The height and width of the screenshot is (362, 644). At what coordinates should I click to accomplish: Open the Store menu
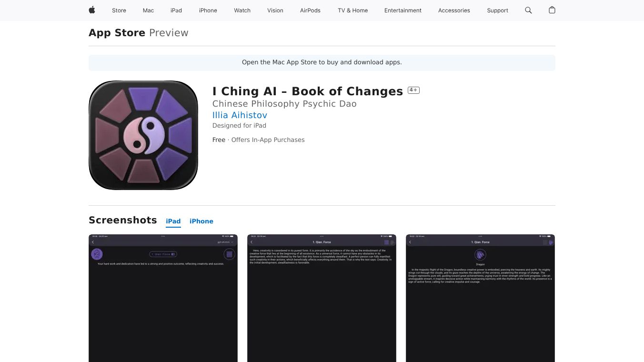pos(119,10)
